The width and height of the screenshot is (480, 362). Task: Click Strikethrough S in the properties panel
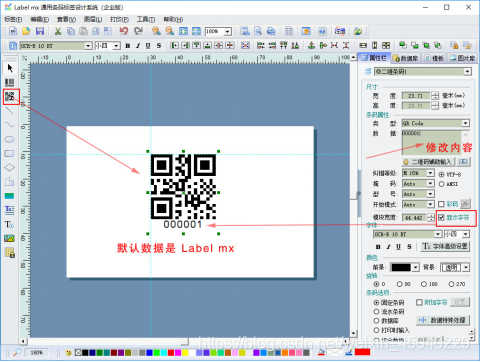[x=409, y=247]
